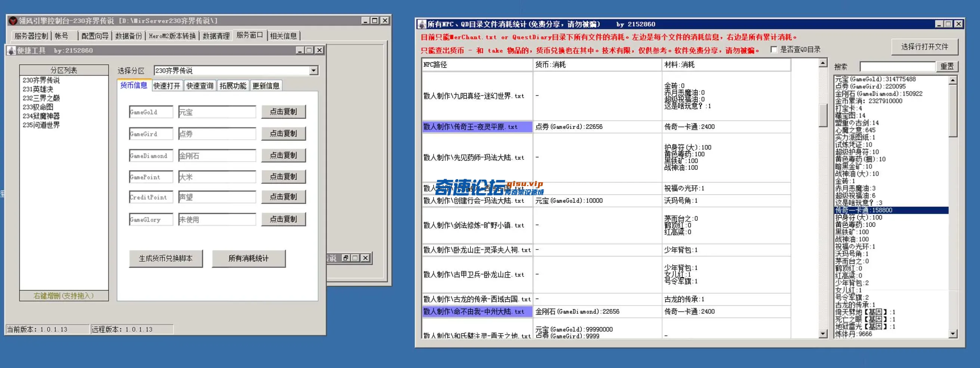Click into the 搜索 input field
980x368 pixels.
coord(897,66)
